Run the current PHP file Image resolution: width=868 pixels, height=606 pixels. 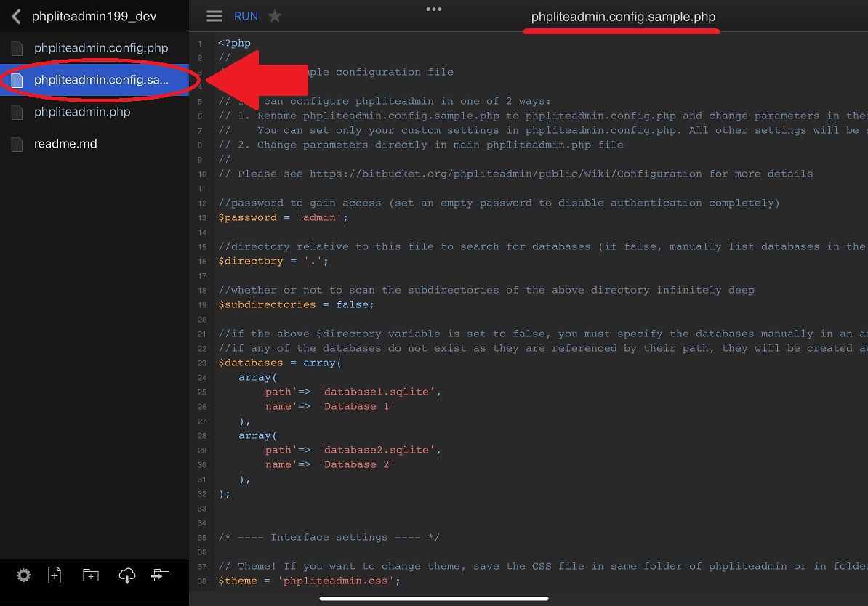(x=246, y=17)
